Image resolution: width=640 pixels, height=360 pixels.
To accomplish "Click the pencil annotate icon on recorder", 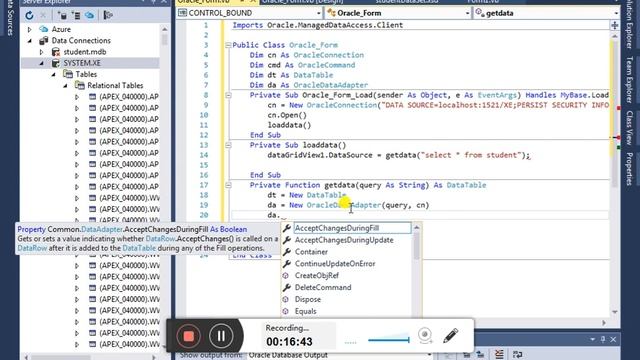I will click(x=450, y=336).
